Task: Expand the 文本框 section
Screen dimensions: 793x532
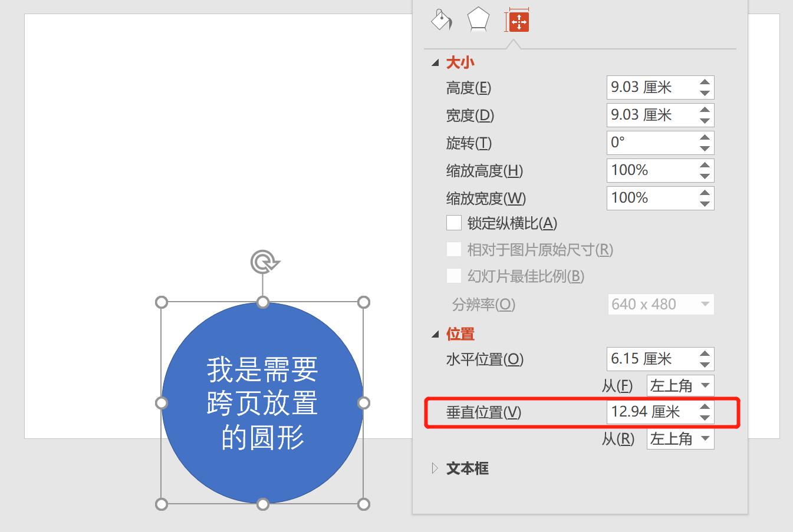Action: coord(434,468)
